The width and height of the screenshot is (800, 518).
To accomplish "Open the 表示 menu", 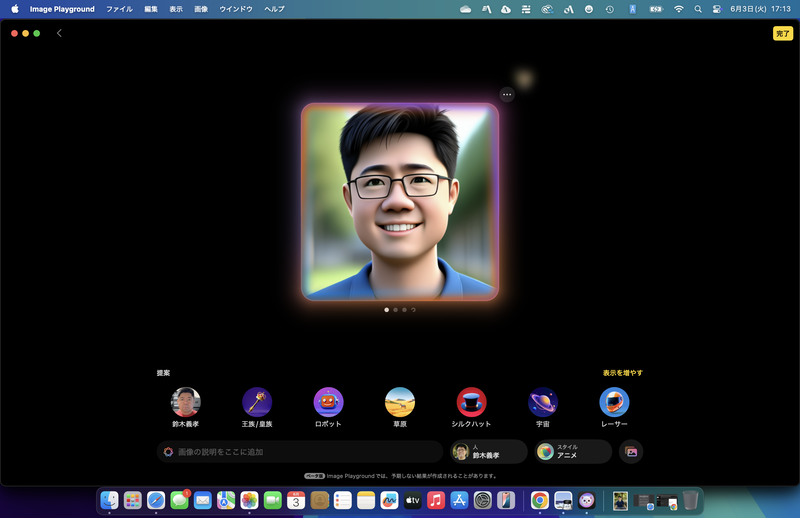I will pos(176,9).
